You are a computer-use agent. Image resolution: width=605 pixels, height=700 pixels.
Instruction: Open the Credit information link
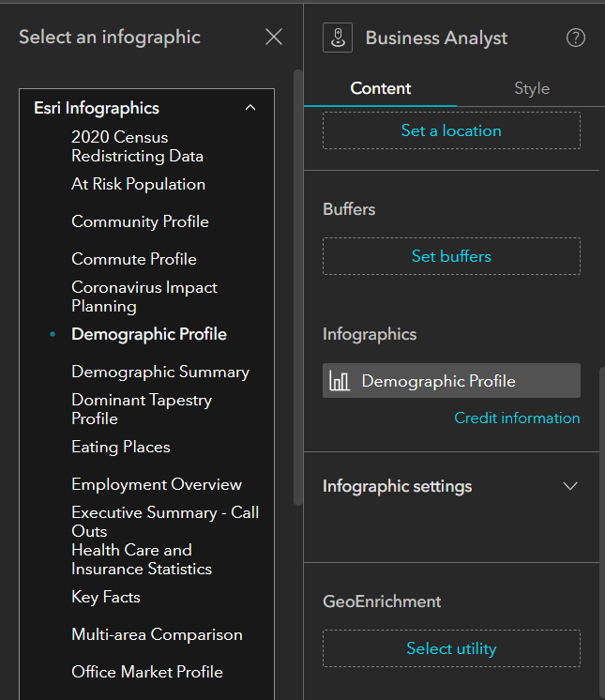[x=517, y=418]
